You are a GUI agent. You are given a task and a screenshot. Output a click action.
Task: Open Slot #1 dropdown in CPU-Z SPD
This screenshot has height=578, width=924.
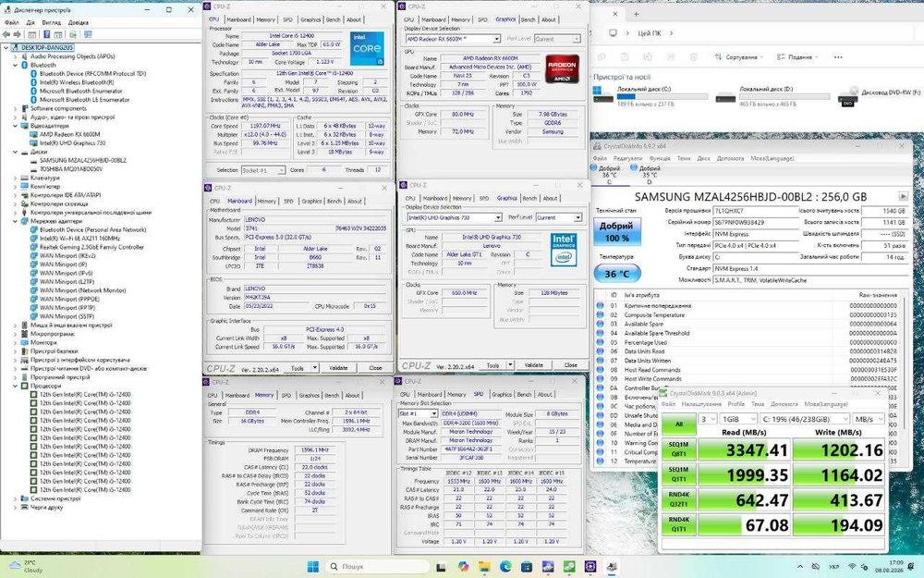point(418,414)
